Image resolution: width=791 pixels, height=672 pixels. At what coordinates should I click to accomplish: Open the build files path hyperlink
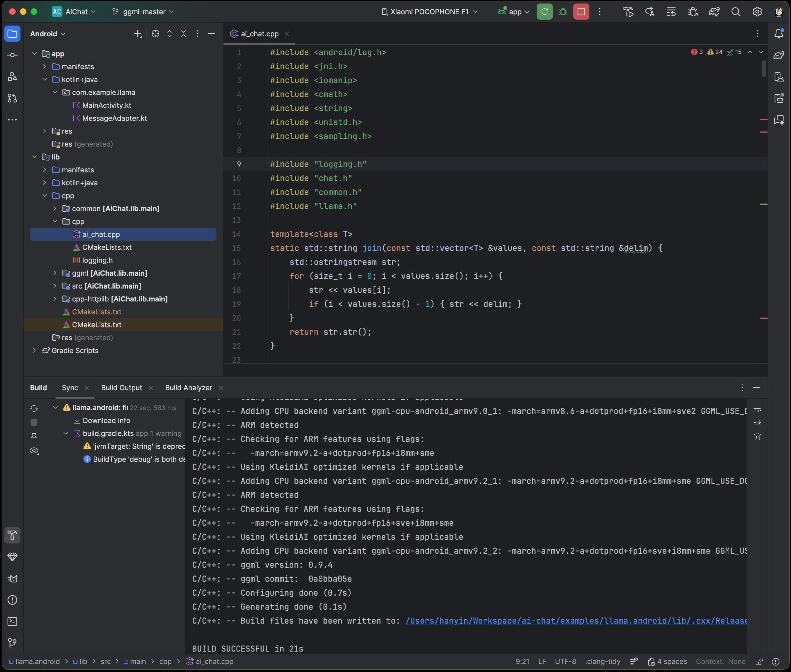pyautogui.click(x=576, y=621)
